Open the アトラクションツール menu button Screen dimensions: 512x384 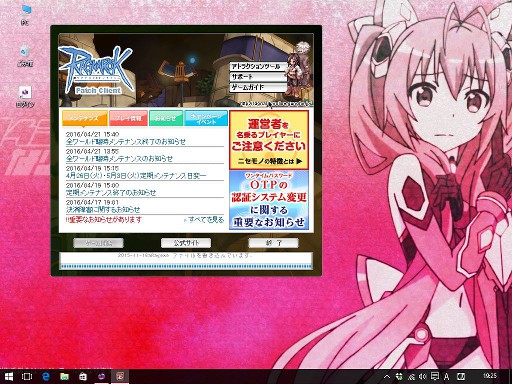coord(258,66)
